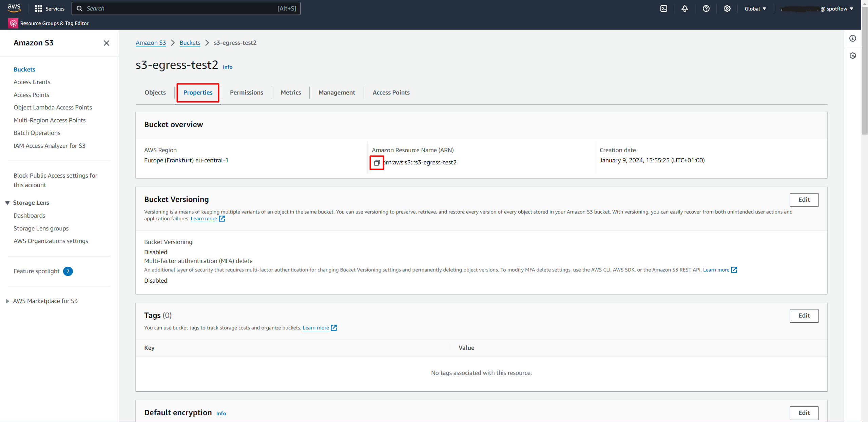Open the notifications bell
This screenshot has width=868, height=422.
pyautogui.click(x=684, y=8)
